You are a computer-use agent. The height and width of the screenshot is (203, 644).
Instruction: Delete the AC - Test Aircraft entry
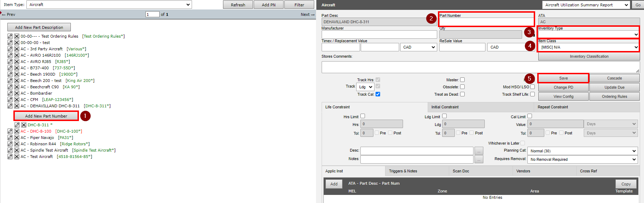click(17, 157)
